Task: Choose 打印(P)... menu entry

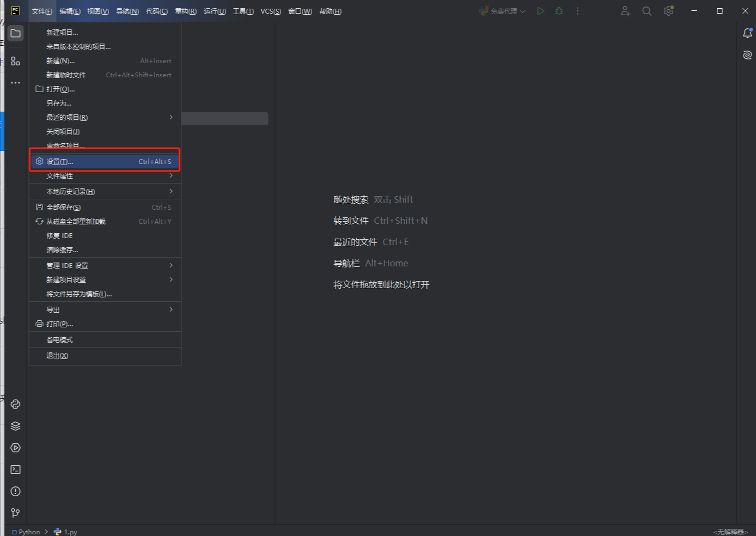Action: coord(105,324)
